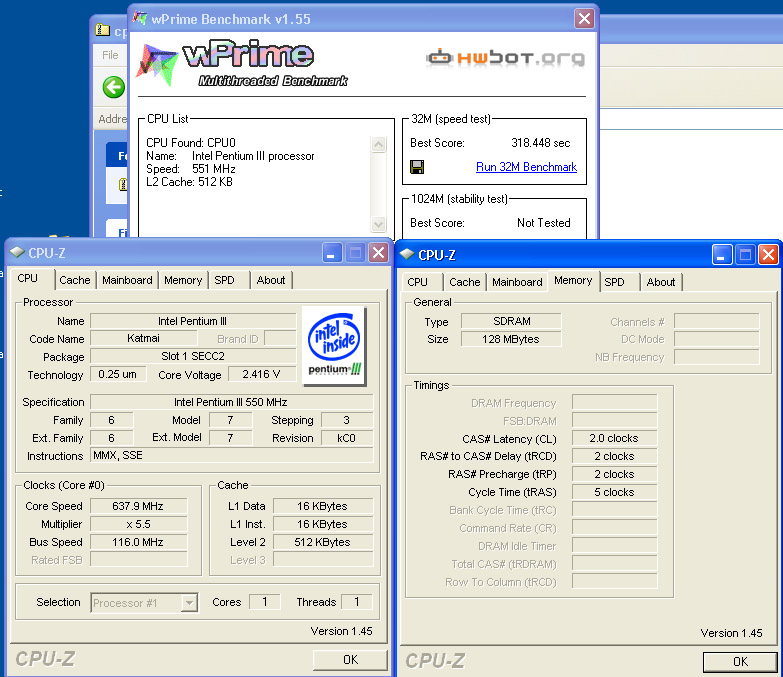Click the memory Size field 128 MBytes
The image size is (783, 677).
(511, 339)
